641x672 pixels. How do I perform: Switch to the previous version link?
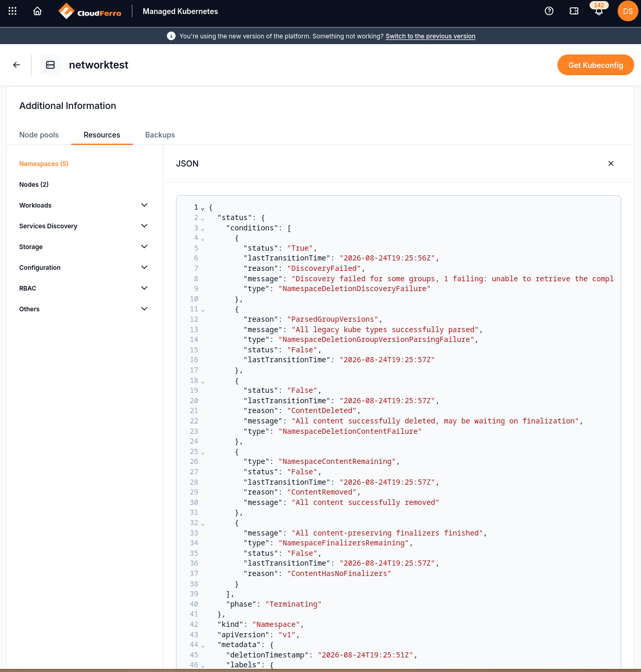click(x=430, y=36)
